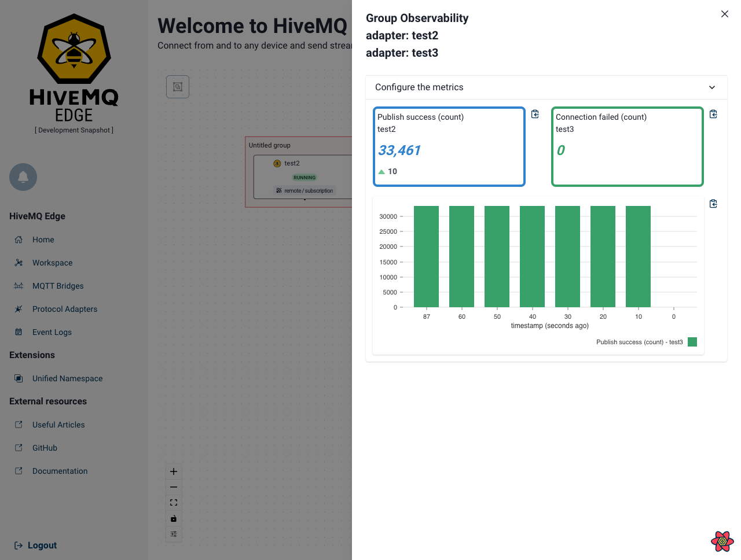Copy Publish success metric to clipboard
This screenshot has width=741, height=560.
(535, 114)
